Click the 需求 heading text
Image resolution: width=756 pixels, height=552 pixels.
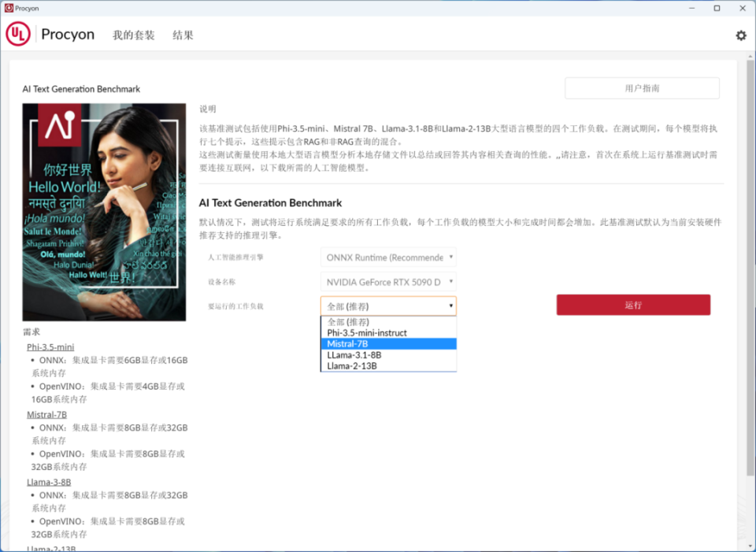coord(31,332)
